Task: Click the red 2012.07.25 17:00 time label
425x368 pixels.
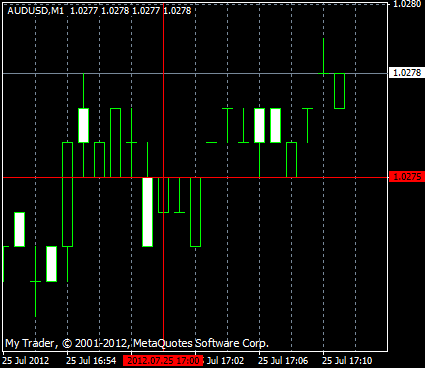Action: pos(163,361)
